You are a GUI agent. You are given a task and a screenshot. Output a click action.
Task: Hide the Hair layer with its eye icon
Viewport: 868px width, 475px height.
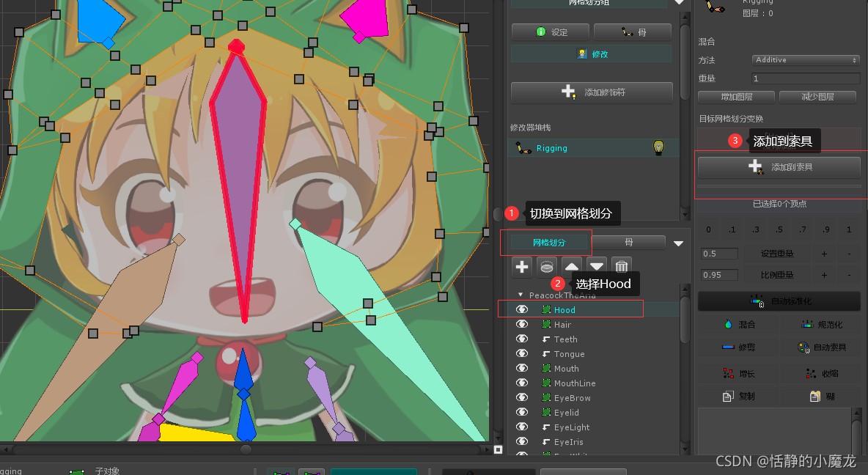coord(522,325)
